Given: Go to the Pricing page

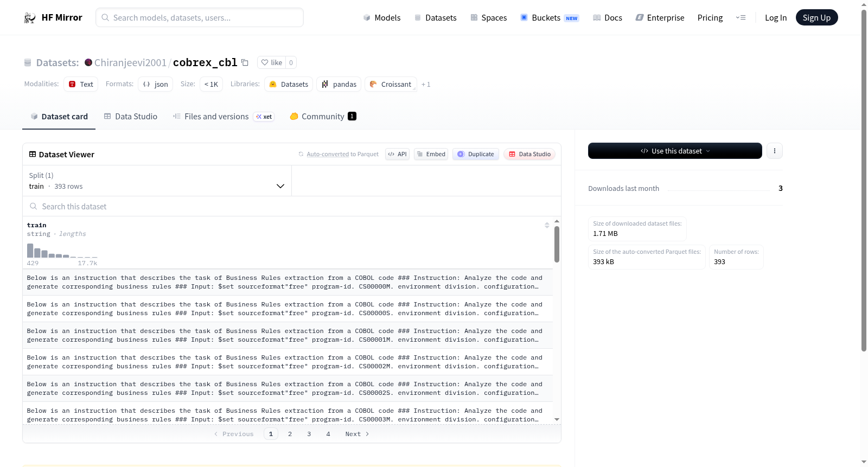Looking at the screenshot, I should pos(710,18).
